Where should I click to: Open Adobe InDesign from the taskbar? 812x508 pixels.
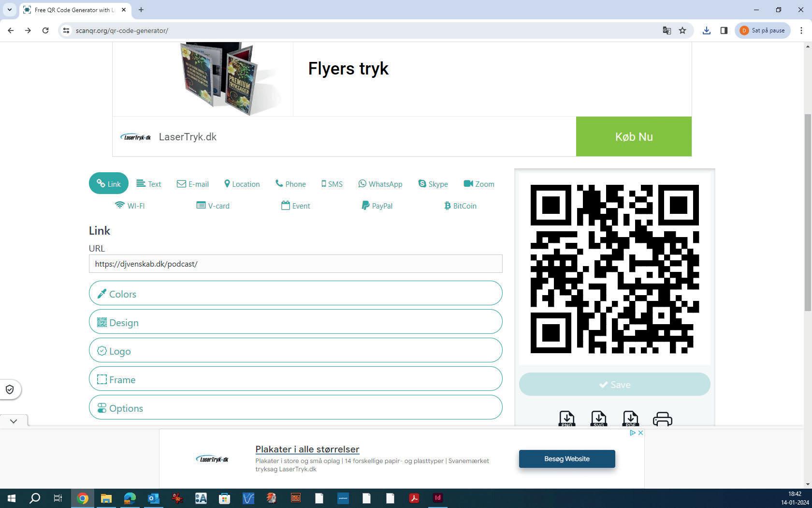[438, 498]
